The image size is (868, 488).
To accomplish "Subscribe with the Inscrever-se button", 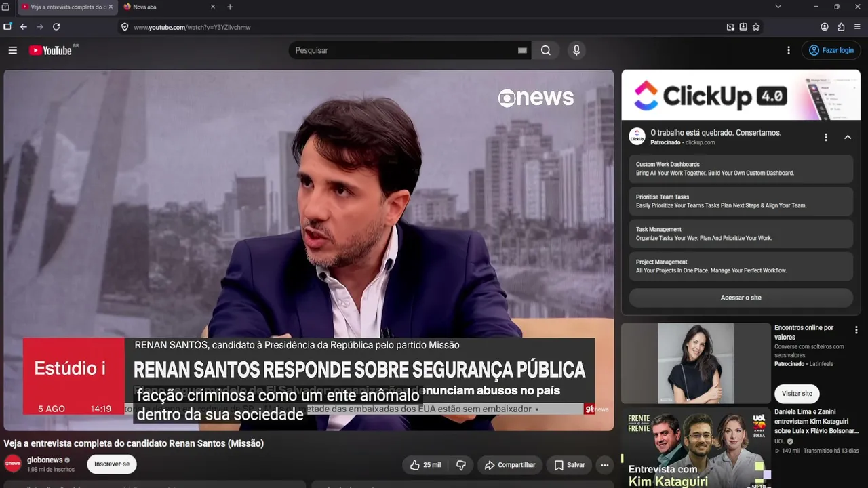I will click(112, 464).
